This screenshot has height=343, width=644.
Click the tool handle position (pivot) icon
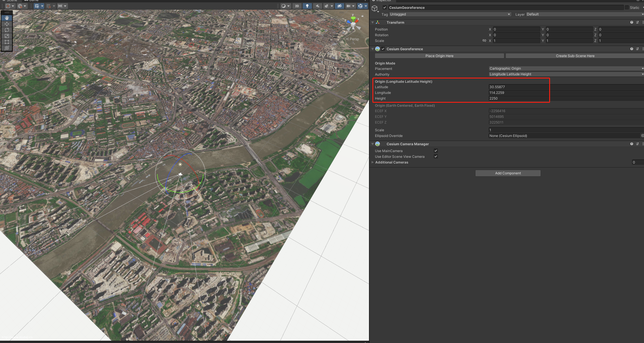tap(8, 6)
